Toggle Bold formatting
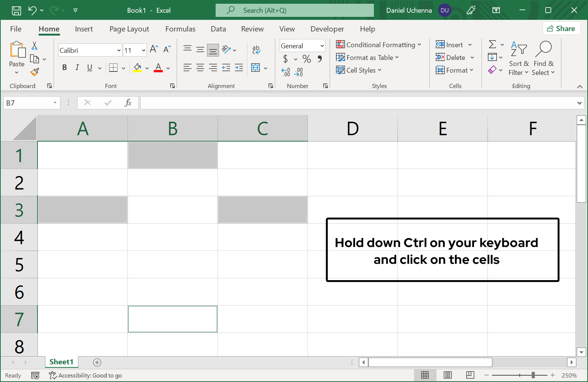Image resolution: width=588 pixels, height=382 pixels. coord(64,67)
